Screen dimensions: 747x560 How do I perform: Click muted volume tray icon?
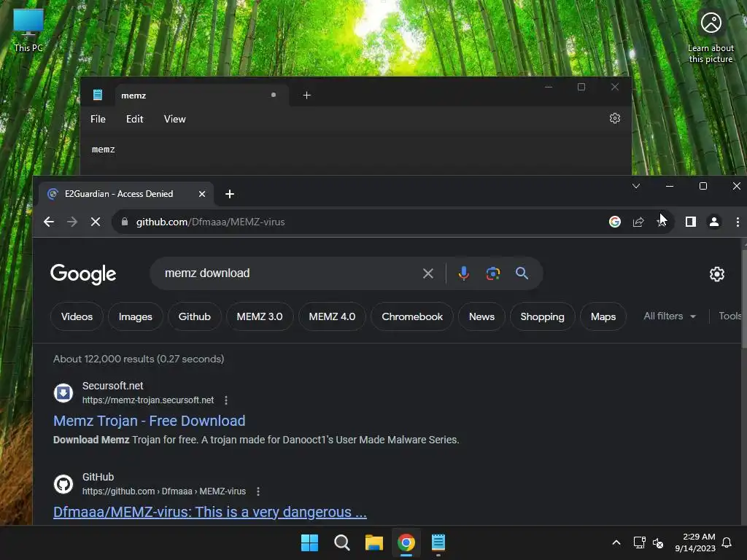(658, 542)
